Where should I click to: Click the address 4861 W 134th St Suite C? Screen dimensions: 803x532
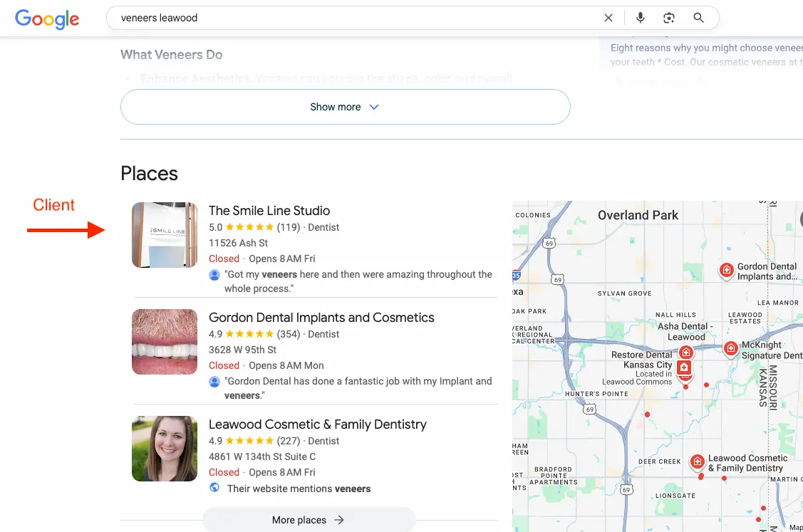click(x=262, y=457)
